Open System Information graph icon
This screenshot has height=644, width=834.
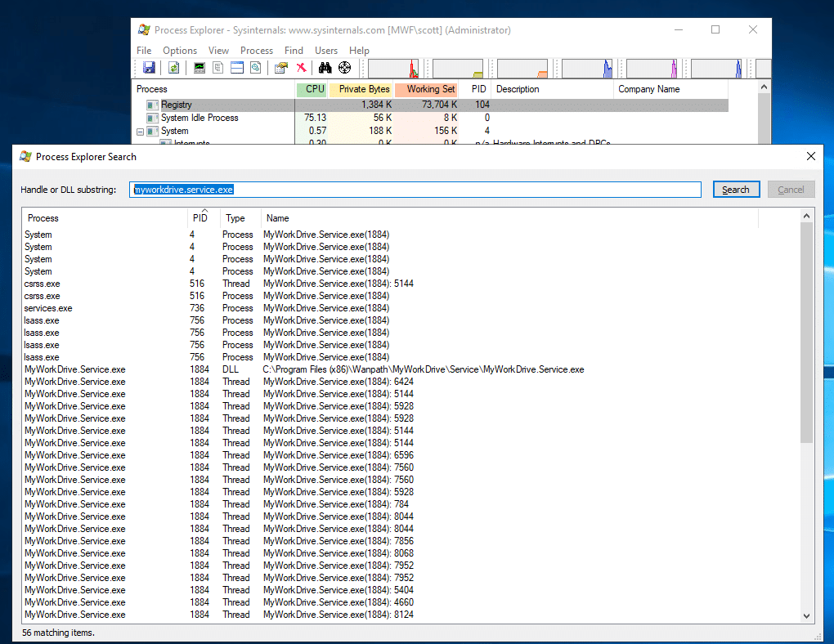(200, 68)
